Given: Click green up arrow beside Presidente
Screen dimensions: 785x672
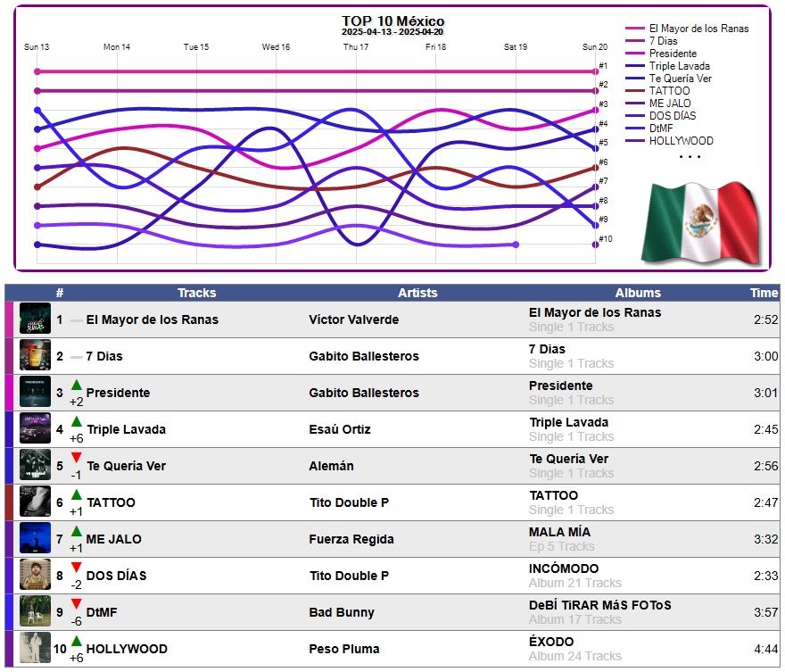Looking at the screenshot, I should [77, 385].
